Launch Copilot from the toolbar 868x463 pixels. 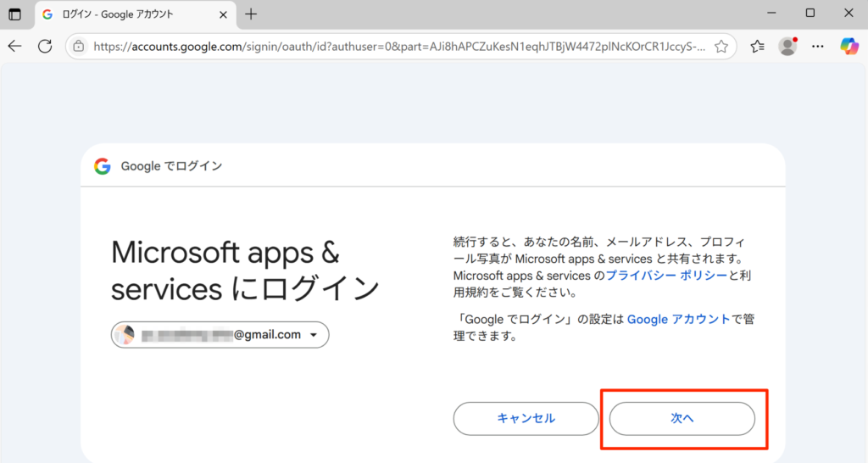849,46
